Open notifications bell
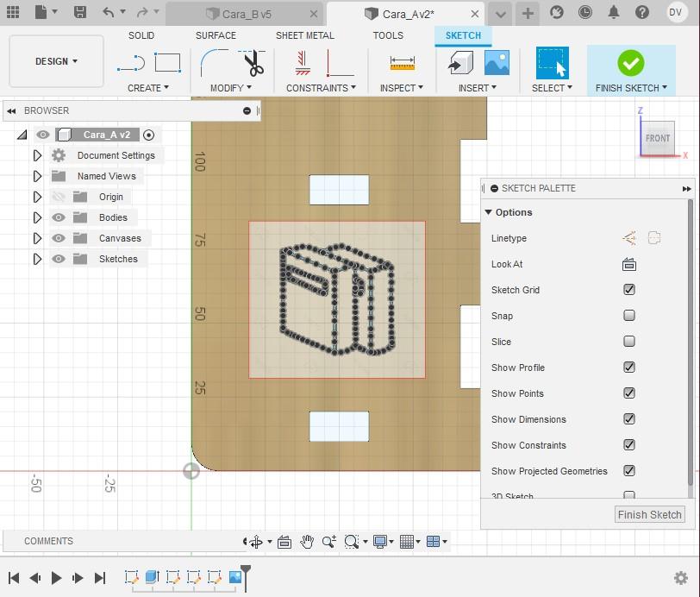Screen dimensions: 700x597 tap(614, 13)
